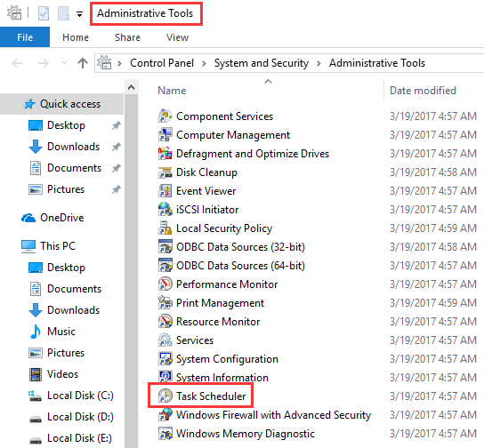Click the System Information icon
The height and width of the screenshot is (448, 484).
tap(165, 377)
